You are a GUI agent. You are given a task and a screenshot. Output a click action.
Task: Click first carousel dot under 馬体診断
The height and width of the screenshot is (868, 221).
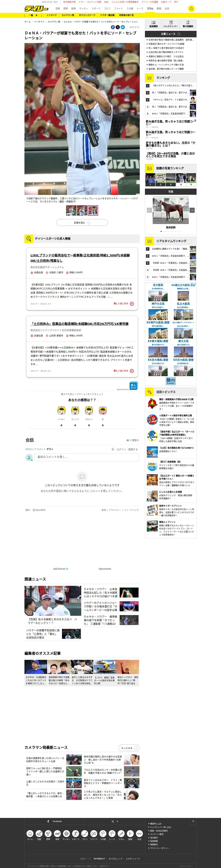click(x=161, y=231)
